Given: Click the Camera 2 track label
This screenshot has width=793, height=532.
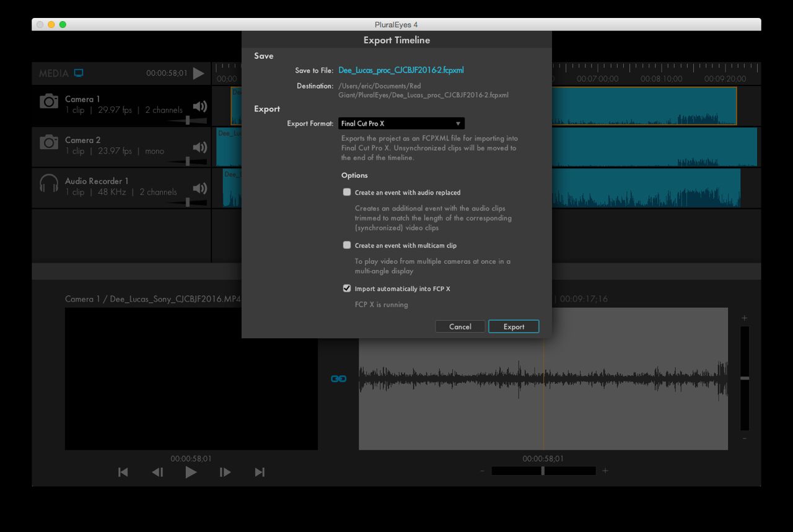Looking at the screenshot, I should (82, 140).
